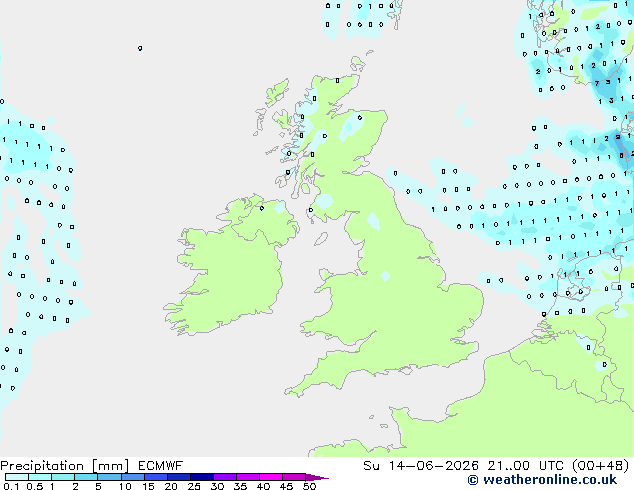Click the weatheronline.co.uk copyright link
The width and height of the screenshot is (634, 490).
542,480
